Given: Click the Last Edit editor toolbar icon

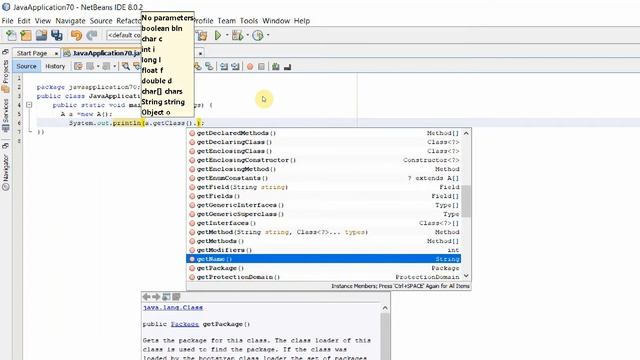Looking at the screenshot, I should click(78, 66).
